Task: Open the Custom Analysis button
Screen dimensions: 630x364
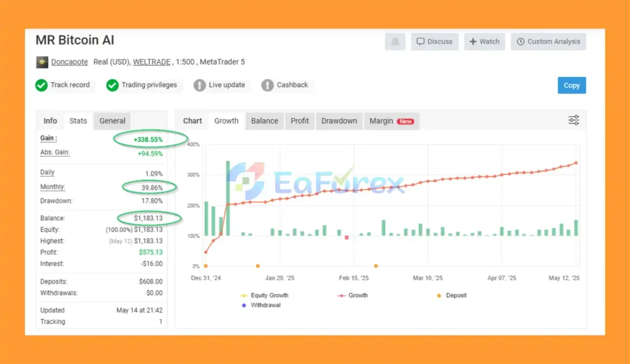Action: click(548, 41)
